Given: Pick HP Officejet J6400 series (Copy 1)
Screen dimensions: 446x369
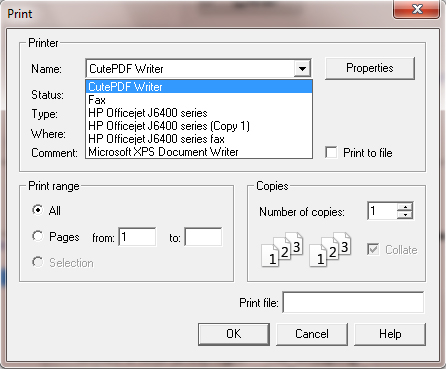Looking at the screenshot, I should (x=199, y=126).
